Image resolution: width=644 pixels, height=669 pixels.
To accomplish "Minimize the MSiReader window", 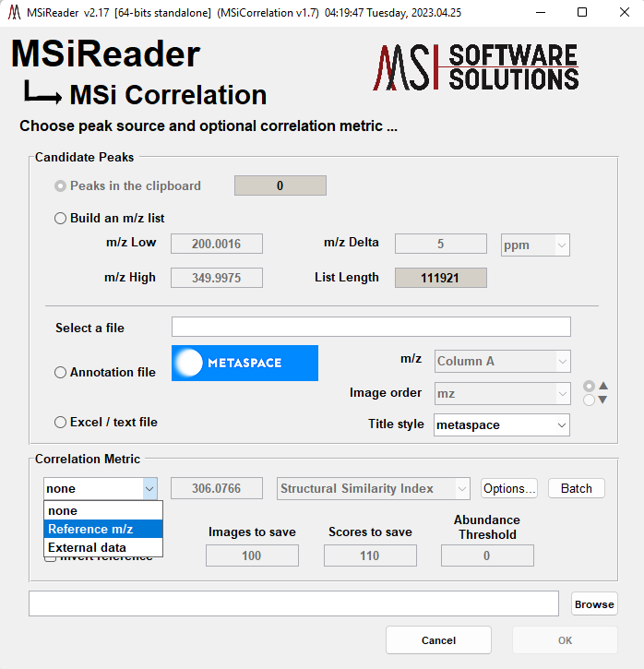I will (x=541, y=12).
